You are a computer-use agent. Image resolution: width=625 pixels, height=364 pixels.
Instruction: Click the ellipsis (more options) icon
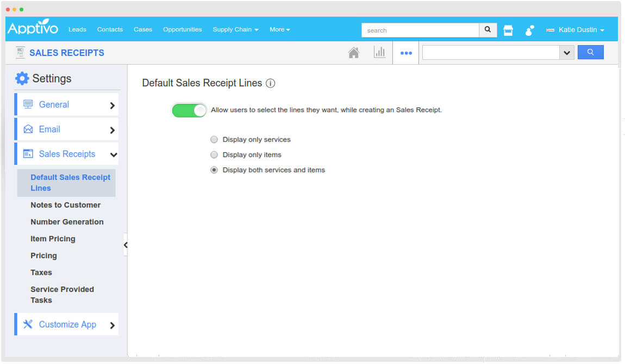pos(405,52)
